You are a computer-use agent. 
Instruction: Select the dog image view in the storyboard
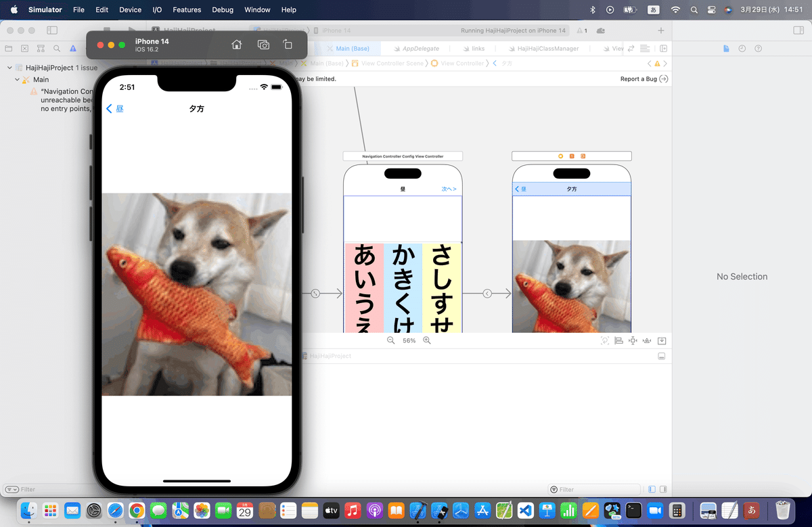tap(572, 287)
